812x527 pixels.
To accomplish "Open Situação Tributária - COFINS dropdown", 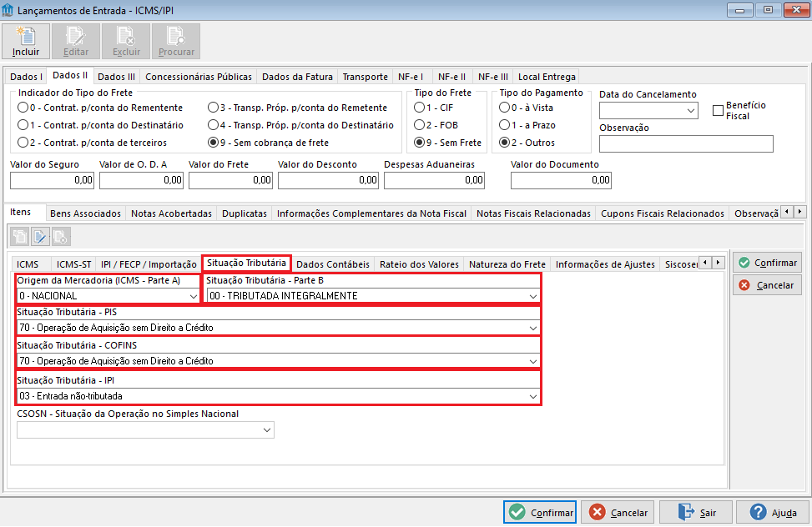I will (x=533, y=361).
